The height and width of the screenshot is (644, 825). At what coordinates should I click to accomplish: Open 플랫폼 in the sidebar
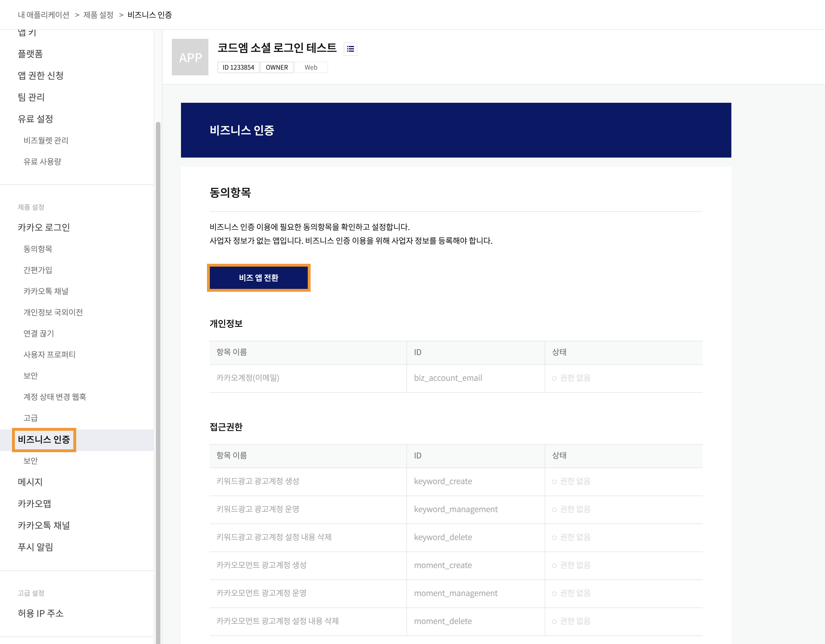pos(30,54)
